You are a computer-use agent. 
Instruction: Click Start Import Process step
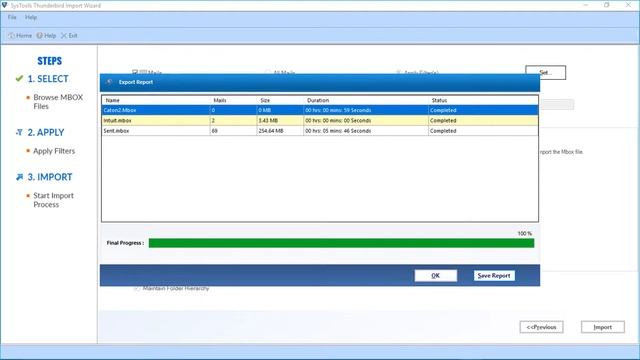53,200
